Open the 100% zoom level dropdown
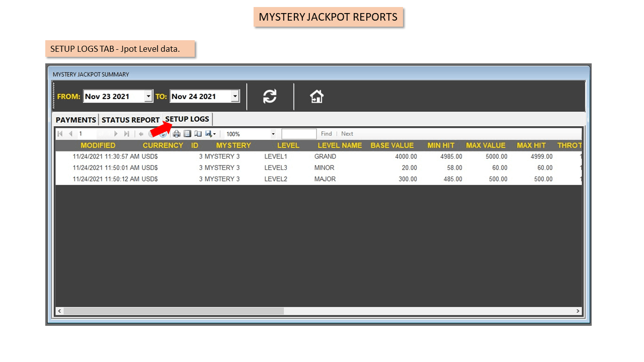The width and height of the screenshot is (644, 362). click(x=273, y=134)
